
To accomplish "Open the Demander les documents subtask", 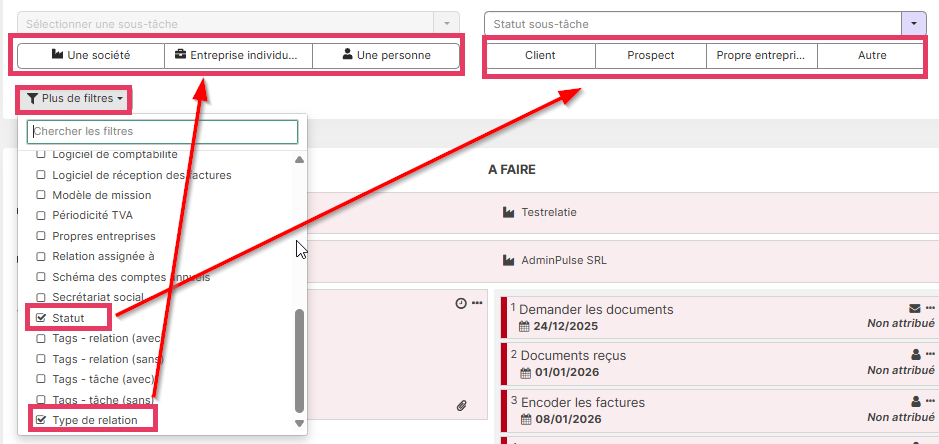I will point(596,309).
